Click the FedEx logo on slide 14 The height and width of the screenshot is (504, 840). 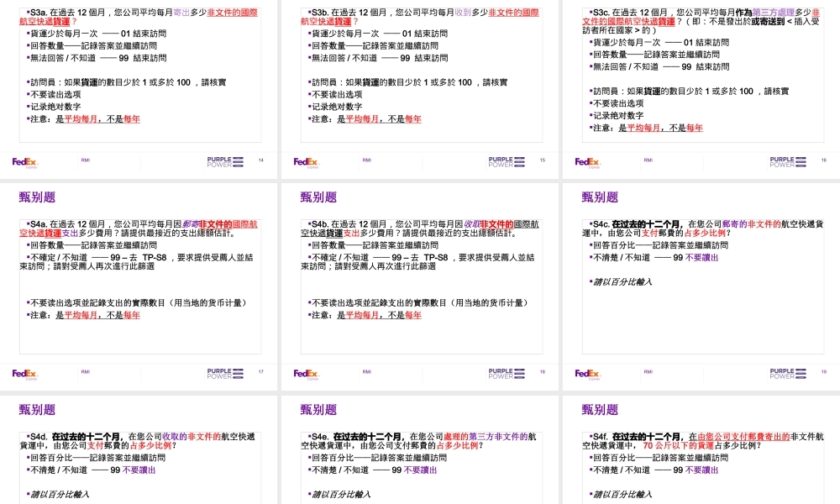25,162
